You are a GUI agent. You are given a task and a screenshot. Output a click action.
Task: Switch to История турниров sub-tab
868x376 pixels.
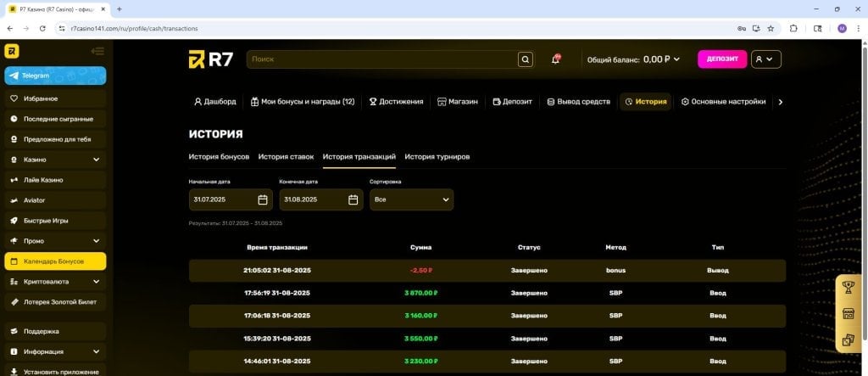pos(437,157)
